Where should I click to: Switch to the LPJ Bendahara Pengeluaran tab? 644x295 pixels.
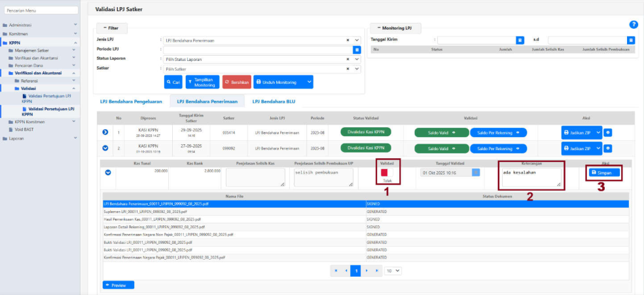tap(130, 102)
